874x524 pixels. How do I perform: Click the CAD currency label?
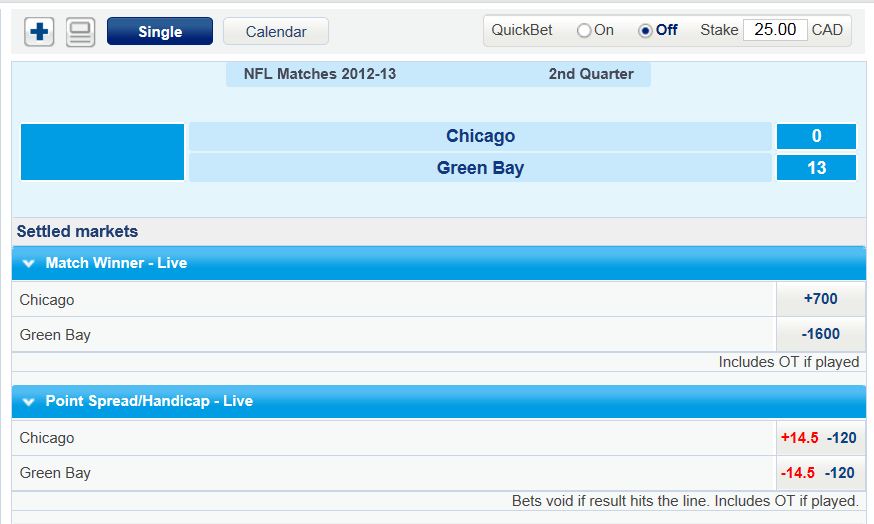[x=827, y=30]
